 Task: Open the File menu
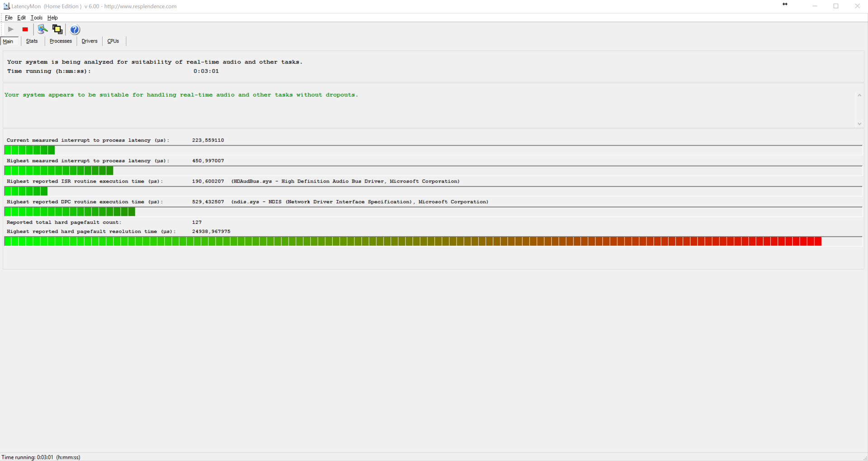point(9,18)
